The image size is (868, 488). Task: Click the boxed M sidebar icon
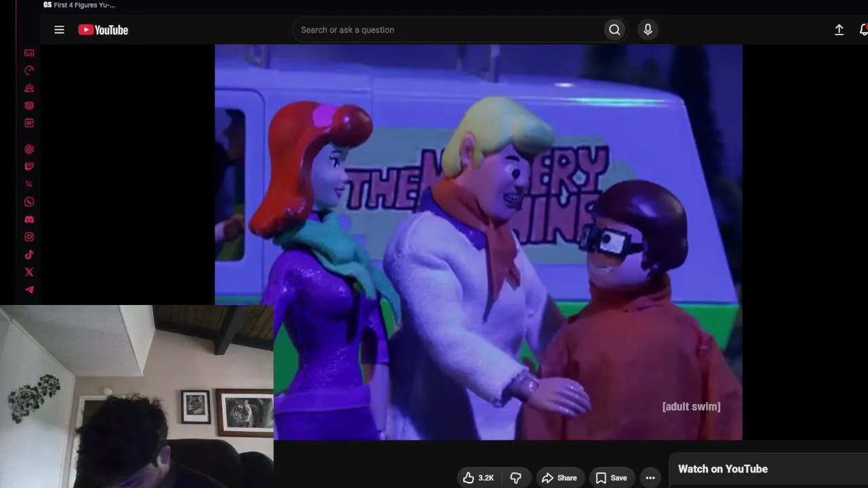pos(29,123)
